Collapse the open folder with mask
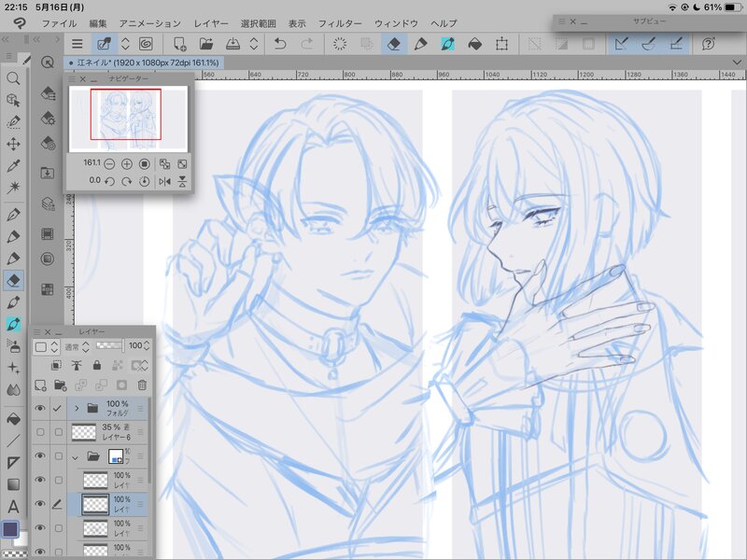The height and width of the screenshot is (560, 747). [x=75, y=457]
